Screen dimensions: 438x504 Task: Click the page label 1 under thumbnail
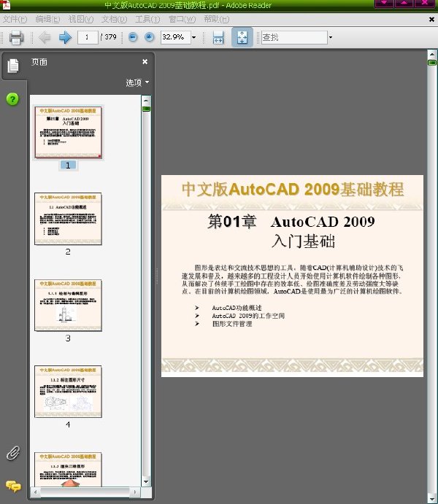click(68, 166)
